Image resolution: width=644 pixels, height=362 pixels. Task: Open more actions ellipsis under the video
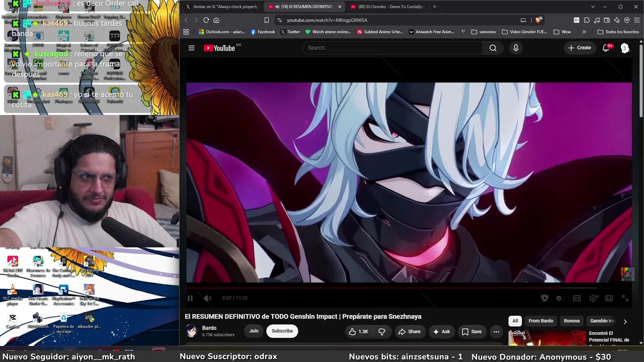496,331
